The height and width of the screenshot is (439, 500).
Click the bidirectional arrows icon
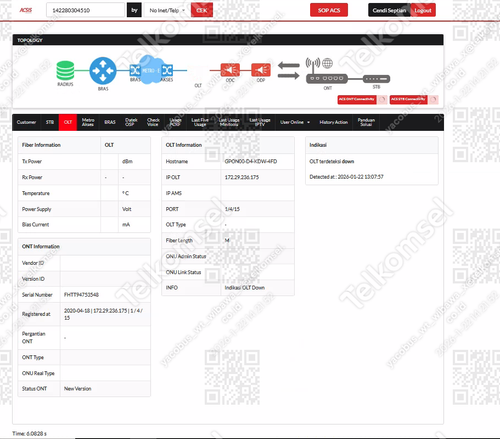[289, 70]
